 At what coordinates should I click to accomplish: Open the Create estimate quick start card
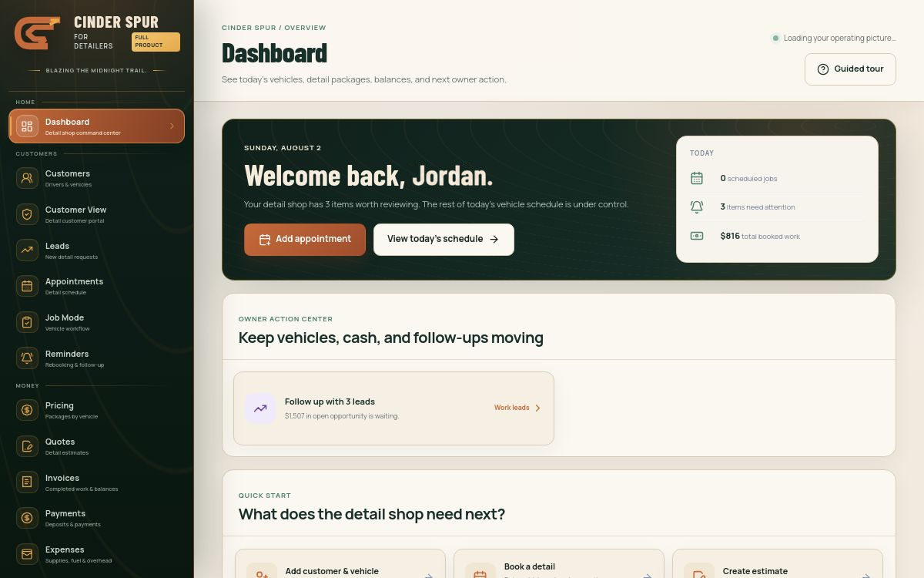tap(777, 564)
